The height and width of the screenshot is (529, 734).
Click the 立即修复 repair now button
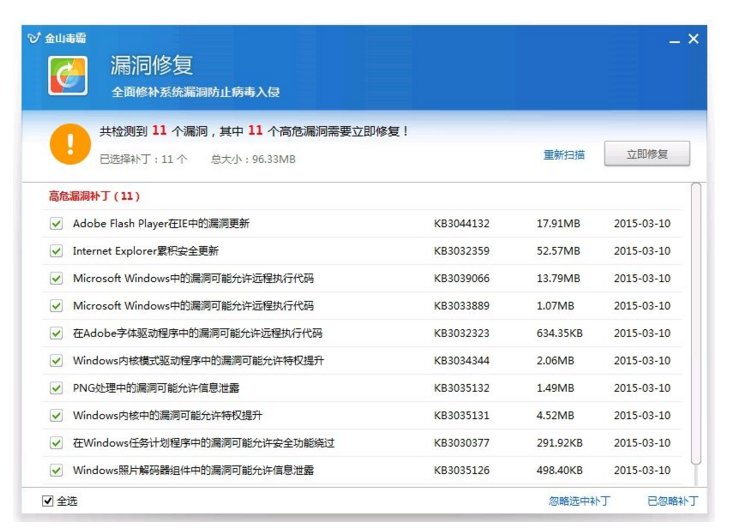[647, 154]
